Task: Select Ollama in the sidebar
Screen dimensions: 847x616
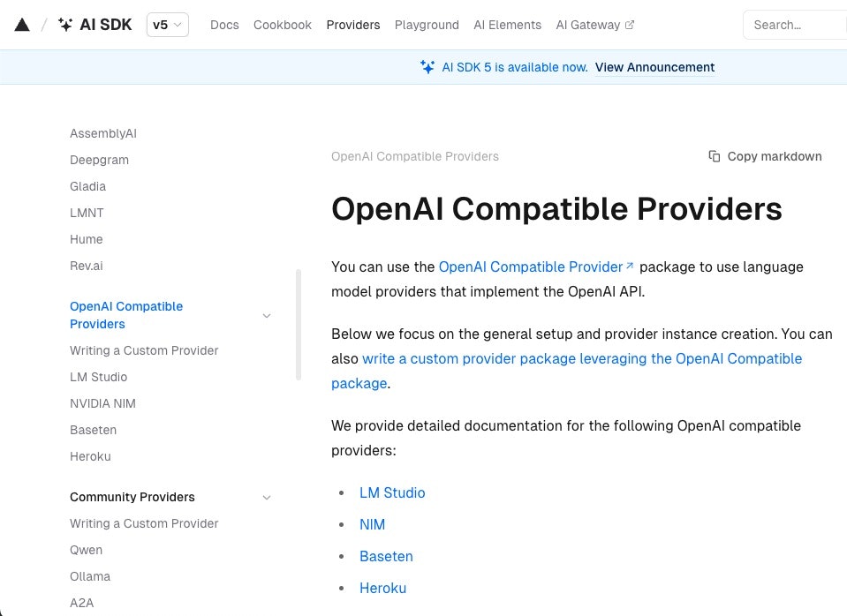Action: point(90,576)
